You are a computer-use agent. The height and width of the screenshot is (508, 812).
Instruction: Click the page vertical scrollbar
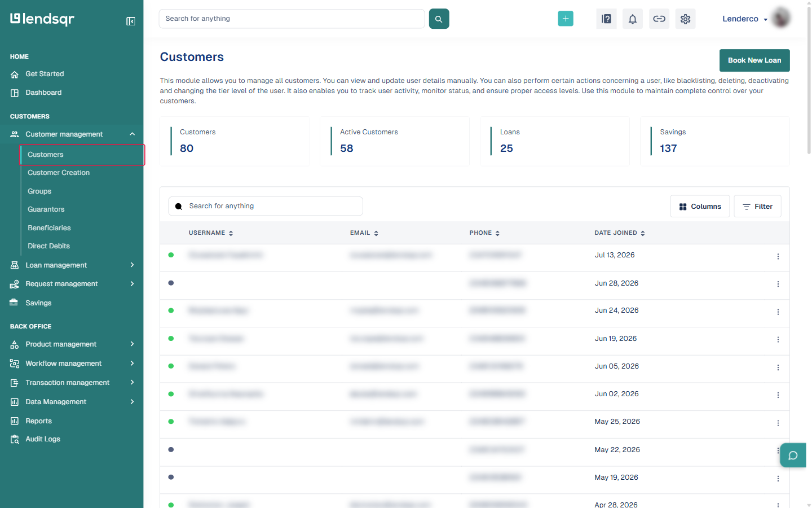[809, 79]
